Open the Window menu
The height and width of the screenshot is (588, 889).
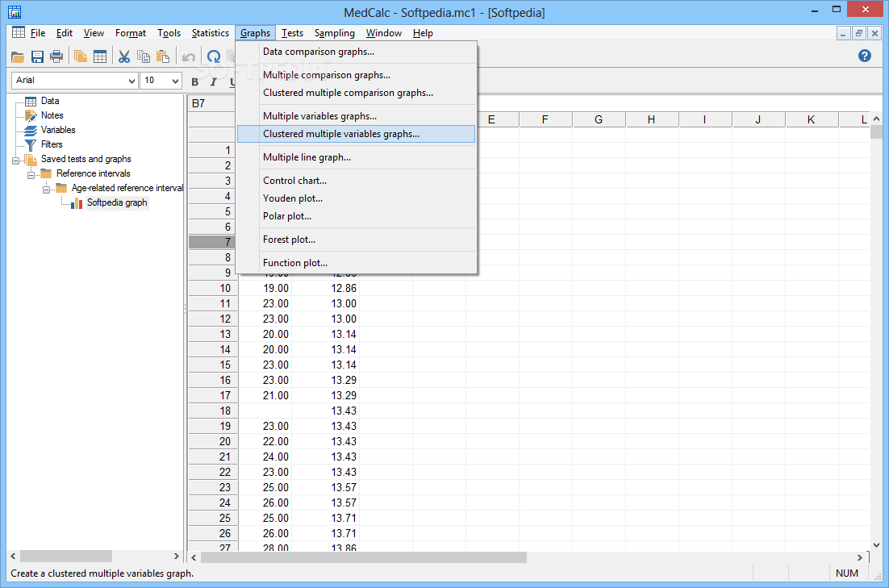click(384, 33)
